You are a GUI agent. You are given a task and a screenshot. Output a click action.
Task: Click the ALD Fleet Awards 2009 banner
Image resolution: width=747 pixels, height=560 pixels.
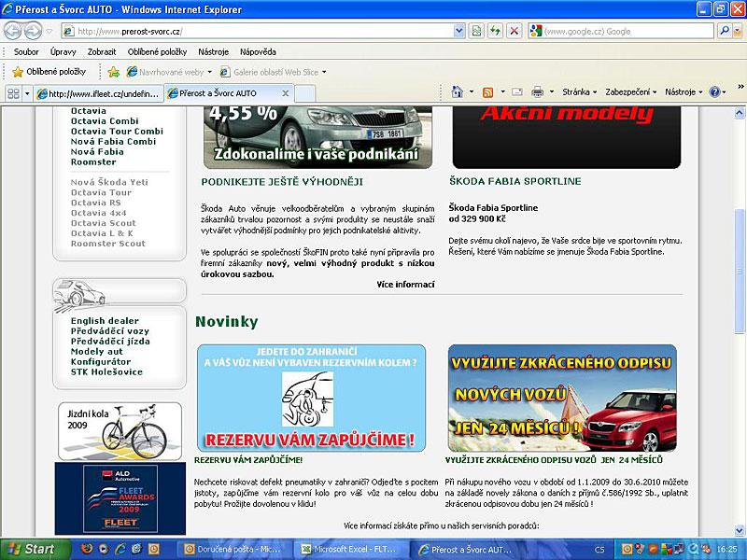tap(120, 498)
